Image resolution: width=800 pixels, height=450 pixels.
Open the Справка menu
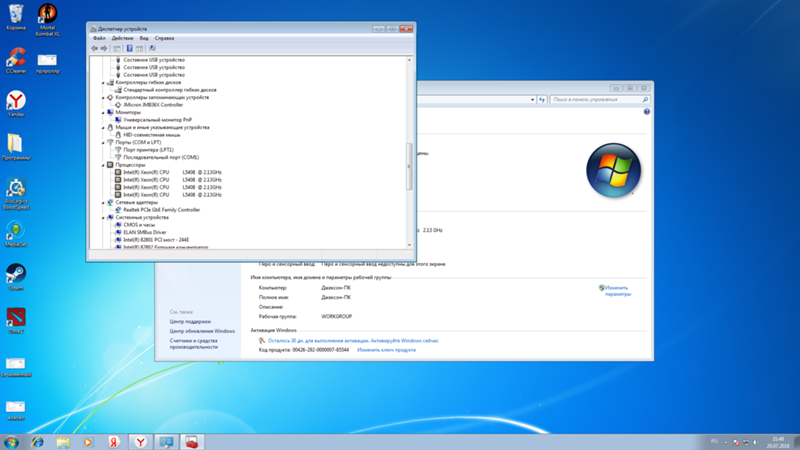coord(164,38)
